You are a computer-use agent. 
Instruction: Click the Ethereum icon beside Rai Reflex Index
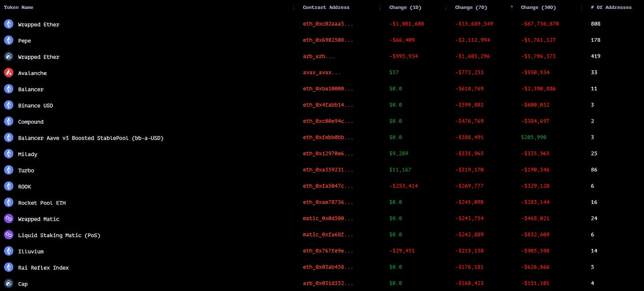(x=8, y=267)
